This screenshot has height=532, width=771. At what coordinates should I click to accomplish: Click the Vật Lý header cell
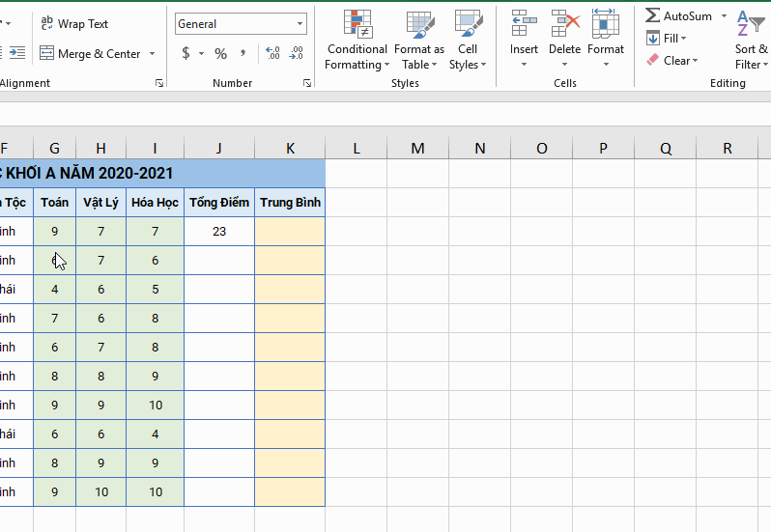[x=100, y=203]
